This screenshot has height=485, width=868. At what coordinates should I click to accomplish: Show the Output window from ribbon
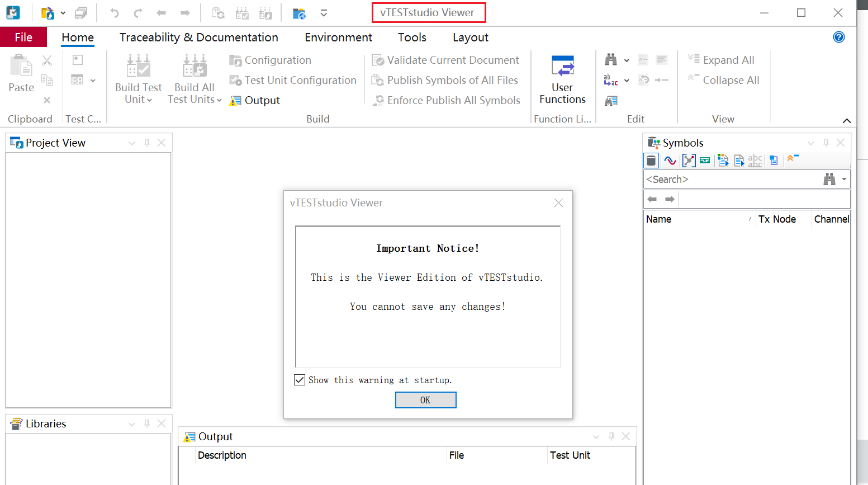[255, 100]
